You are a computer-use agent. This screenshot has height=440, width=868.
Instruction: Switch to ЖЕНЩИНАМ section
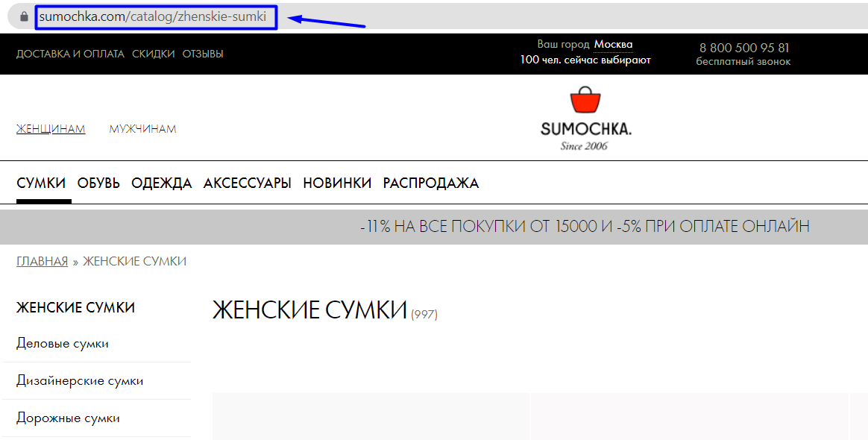(51, 129)
